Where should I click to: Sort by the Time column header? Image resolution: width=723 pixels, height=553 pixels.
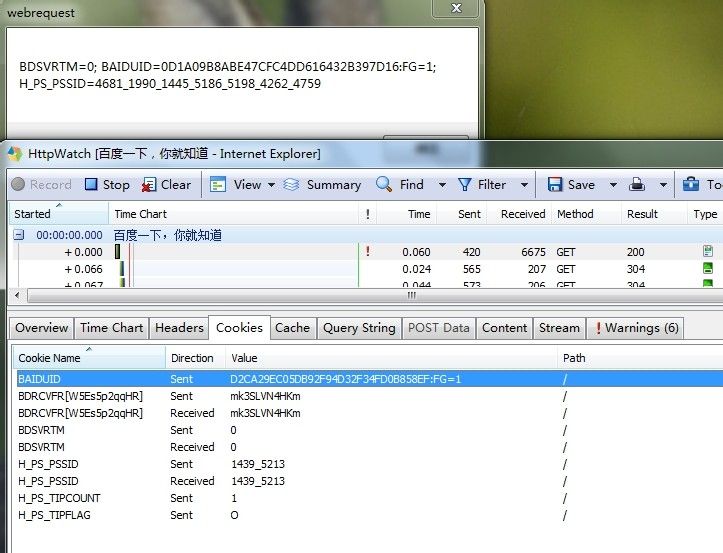tap(407, 214)
